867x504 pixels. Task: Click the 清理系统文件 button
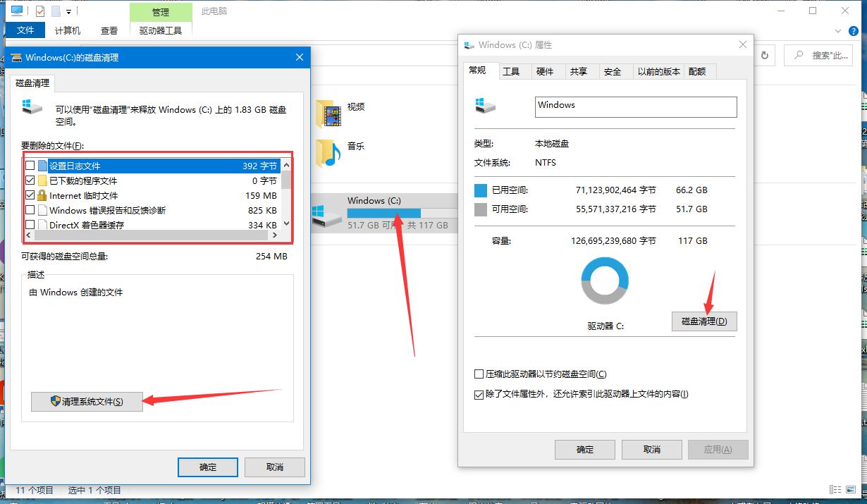[x=86, y=401]
